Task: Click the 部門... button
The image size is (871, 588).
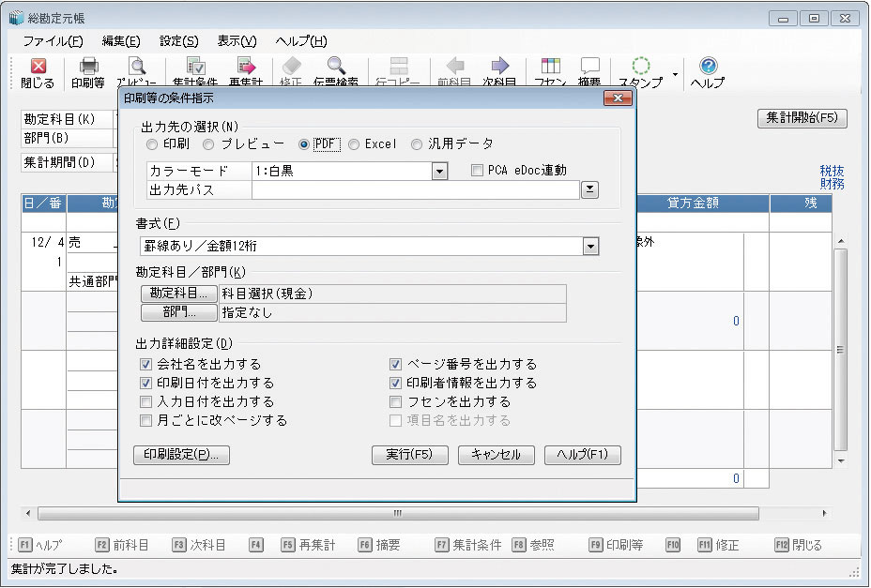Action: click(179, 312)
